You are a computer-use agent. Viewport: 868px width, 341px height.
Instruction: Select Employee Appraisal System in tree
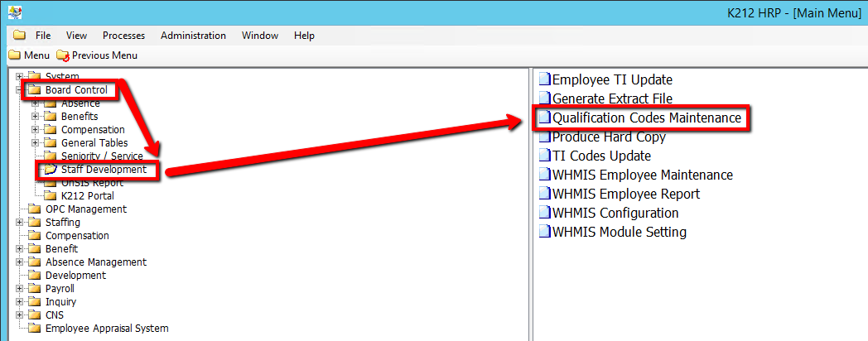pos(106,329)
